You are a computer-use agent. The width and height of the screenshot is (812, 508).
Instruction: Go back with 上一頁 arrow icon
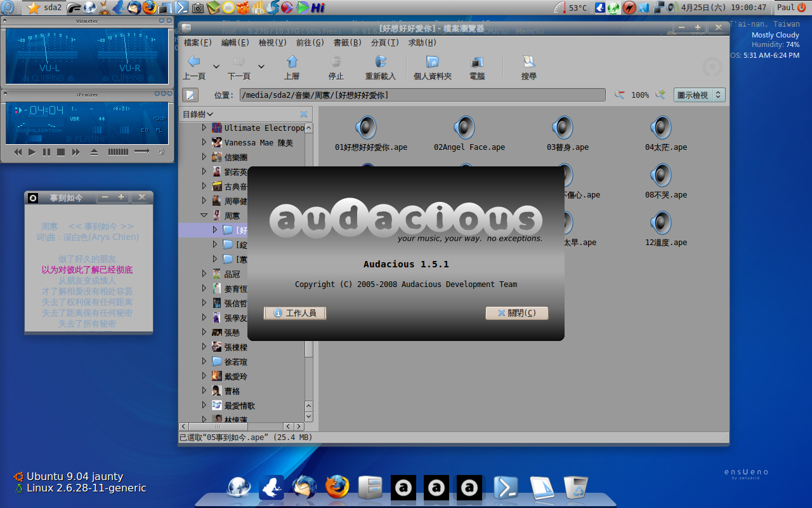(194, 62)
